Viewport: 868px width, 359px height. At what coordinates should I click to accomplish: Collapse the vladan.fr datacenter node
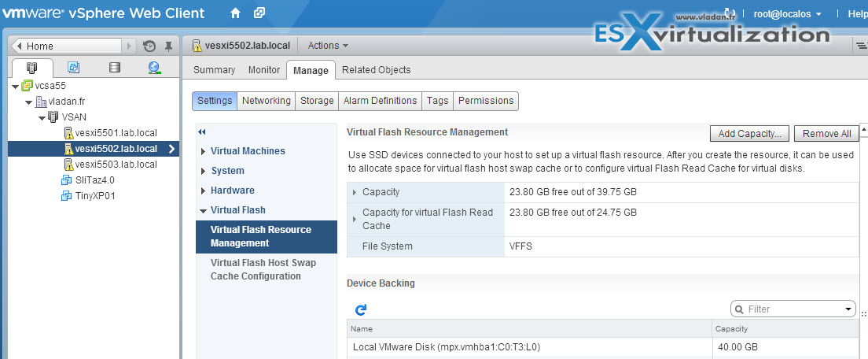tap(29, 102)
